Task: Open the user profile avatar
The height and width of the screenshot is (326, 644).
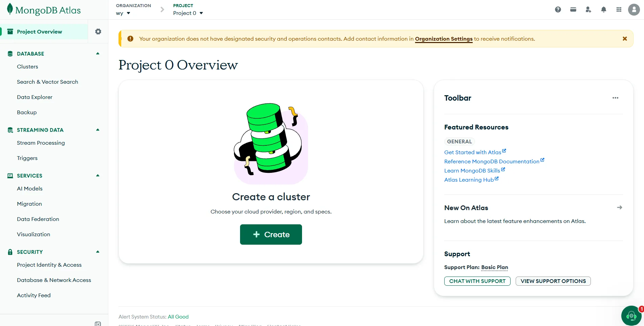Action: [634, 9]
